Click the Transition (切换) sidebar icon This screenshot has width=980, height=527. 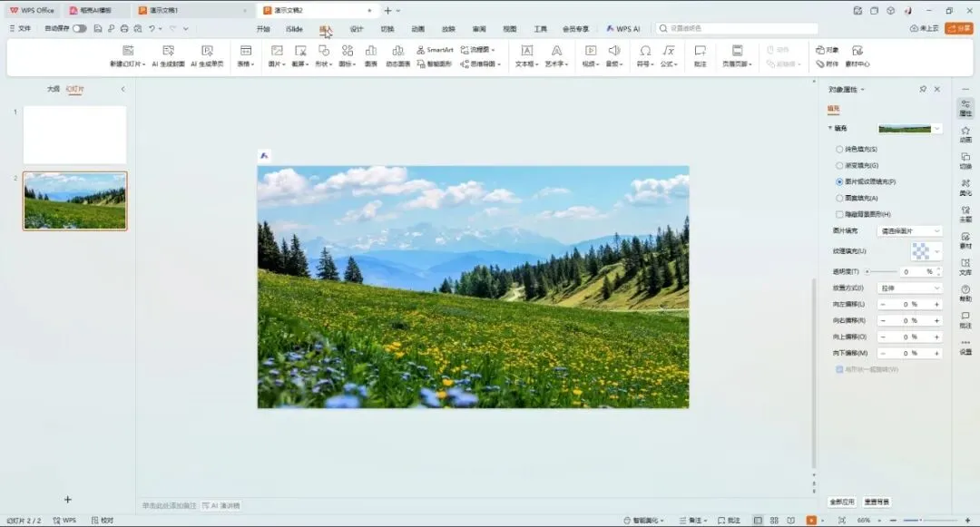point(965,160)
